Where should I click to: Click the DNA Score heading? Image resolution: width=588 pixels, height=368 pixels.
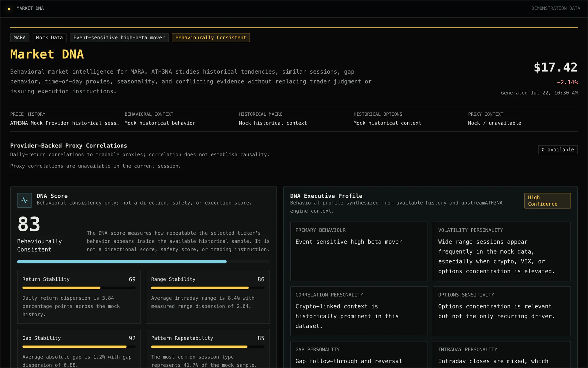(x=52, y=196)
